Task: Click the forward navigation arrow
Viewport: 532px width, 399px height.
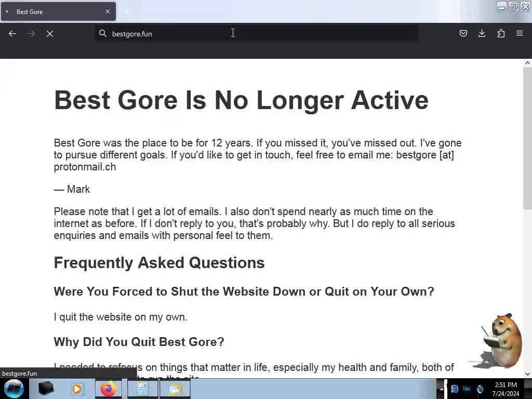Action: click(x=31, y=34)
